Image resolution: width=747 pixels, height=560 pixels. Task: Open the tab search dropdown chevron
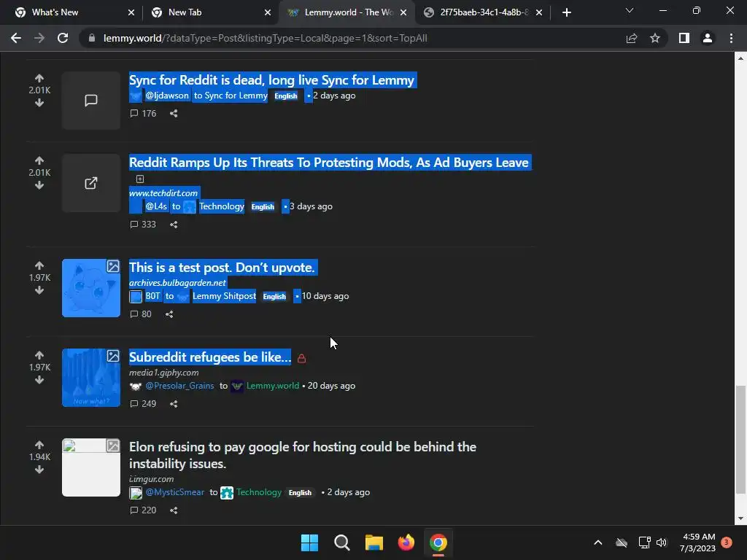click(630, 10)
